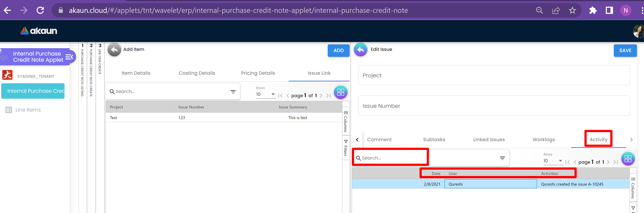Viewport: 644px width, 213px height.
Task: Bookmark page with browser star icon
Action: pos(572,10)
